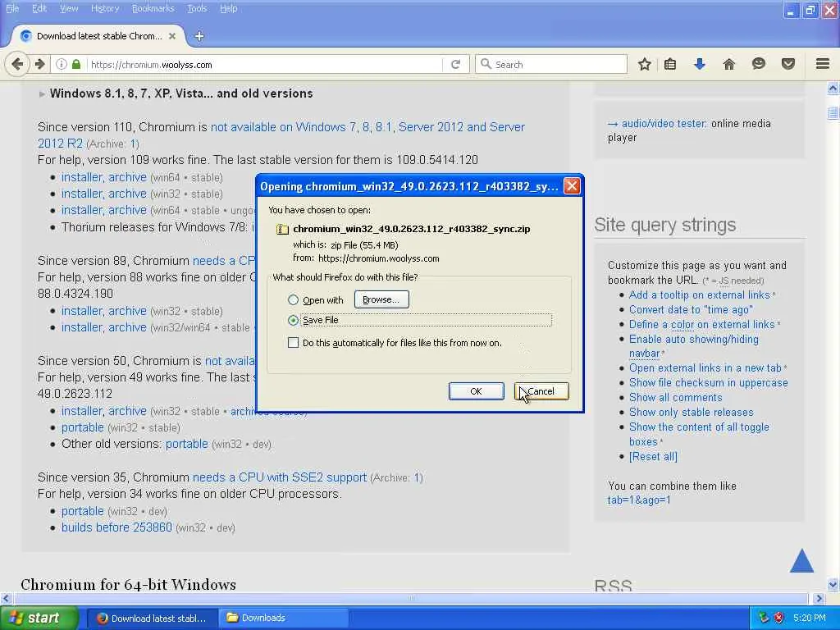The height and width of the screenshot is (630, 840).
Task: Close the Download latest stable Chromium tab
Action: [x=172, y=36]
